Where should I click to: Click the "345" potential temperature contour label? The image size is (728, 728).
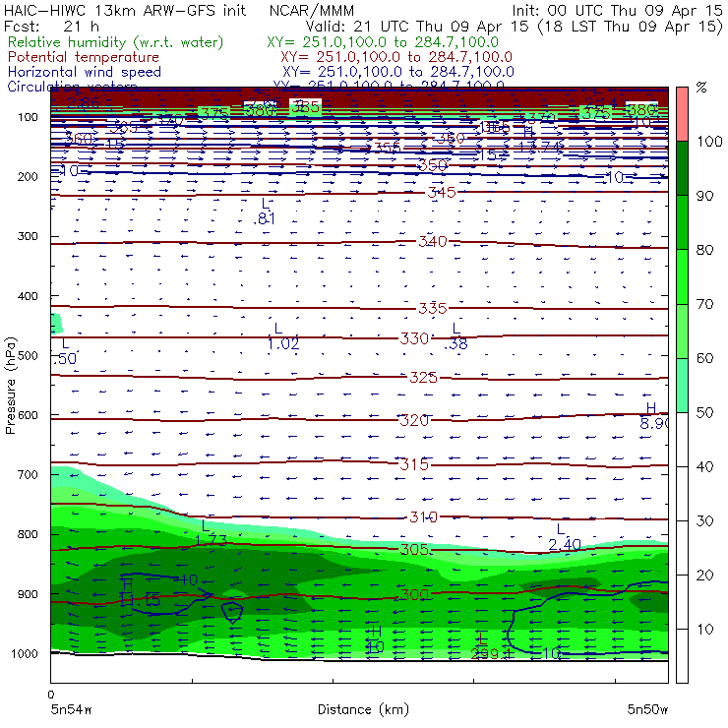[x=442, y=192]
